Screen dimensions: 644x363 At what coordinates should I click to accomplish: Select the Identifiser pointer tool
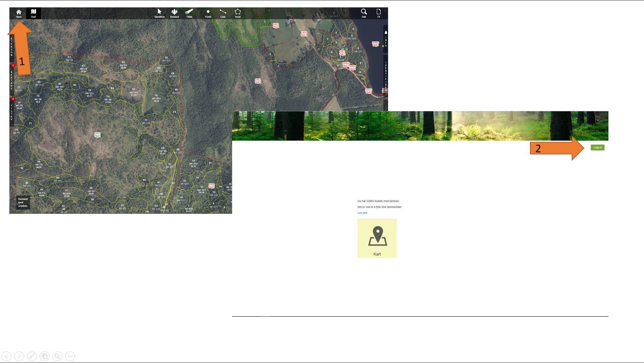pyautogui.click(x=159, y=13)
